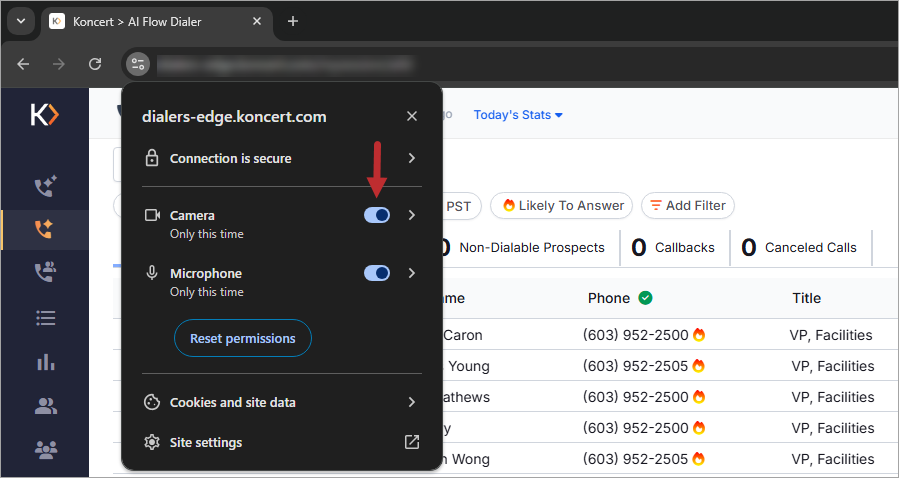899x478 pixels.
Task: Click green verified check beside Phone header
Action: 646,298
